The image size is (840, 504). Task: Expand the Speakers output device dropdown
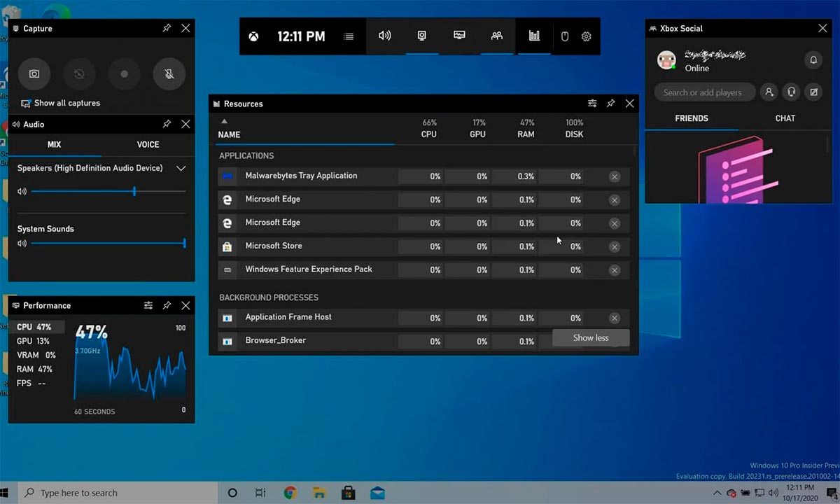click(x=181, y=168)
